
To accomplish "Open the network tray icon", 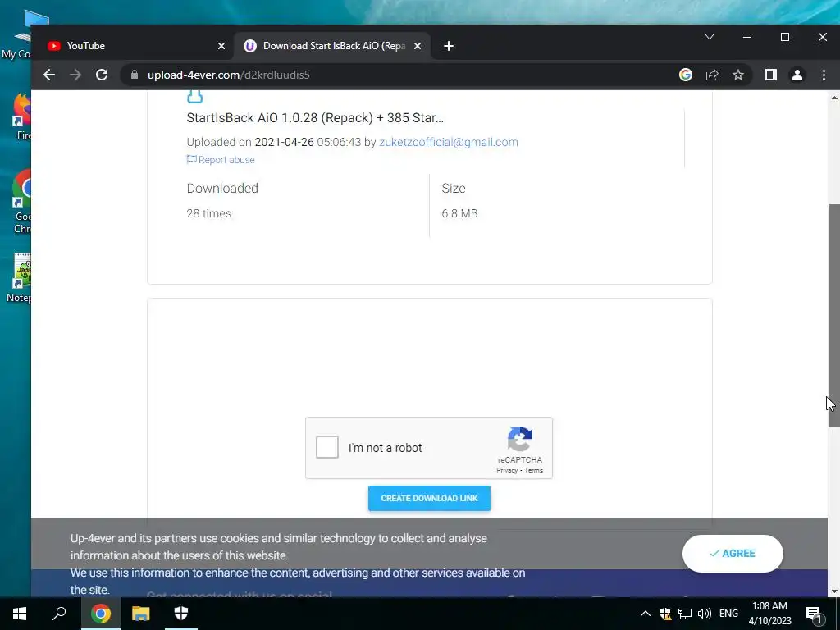I will pyautogui.click(x=685, y=614).
